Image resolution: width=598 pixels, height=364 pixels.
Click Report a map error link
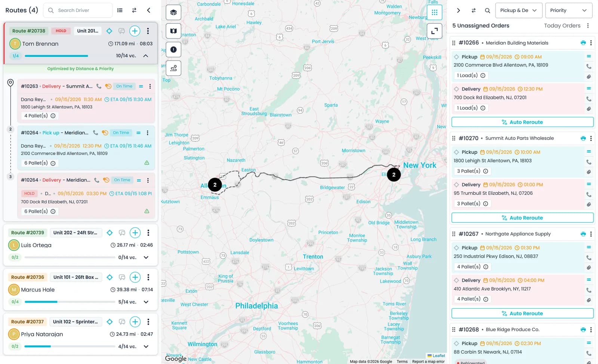point(428,361)
